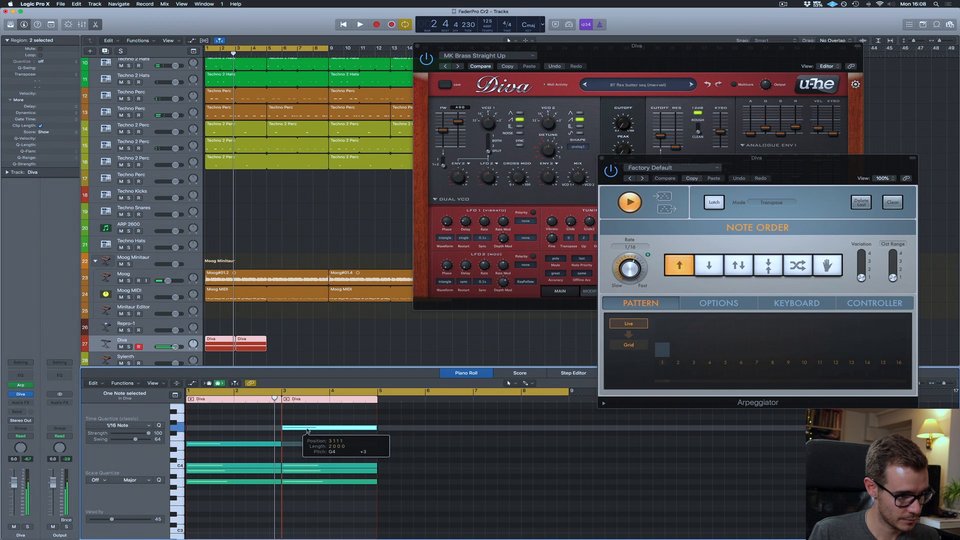Switch to the KEYBOARD tab in Arpeggiator
This screenshot has width=960, height=540.
[x=797, y=303]
